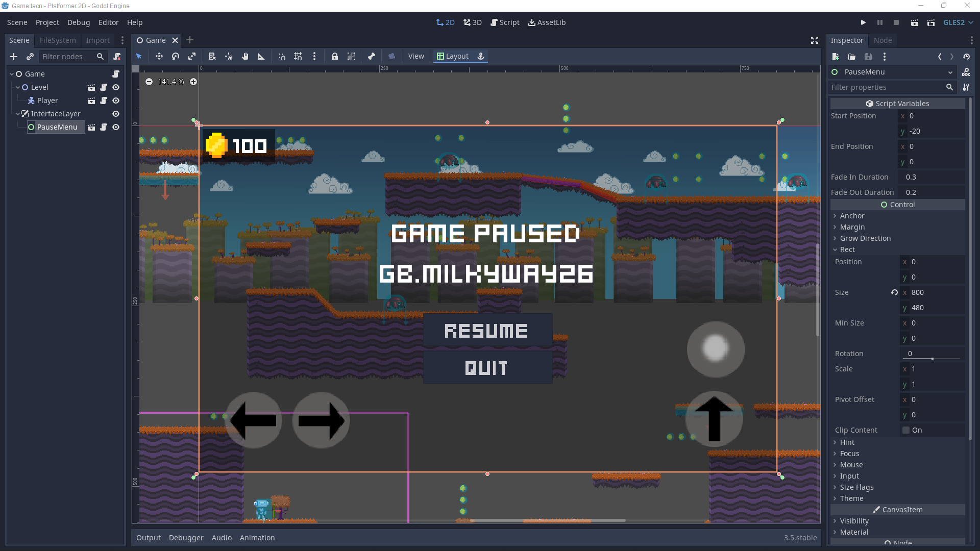Play the project
Viewport: 980px width, 551px height.
point(863,22)
